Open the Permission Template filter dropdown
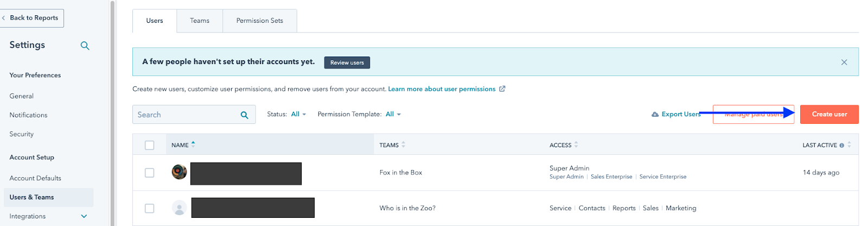The width and height of the screenshot is (868, 226). click(x=393, y=114)
